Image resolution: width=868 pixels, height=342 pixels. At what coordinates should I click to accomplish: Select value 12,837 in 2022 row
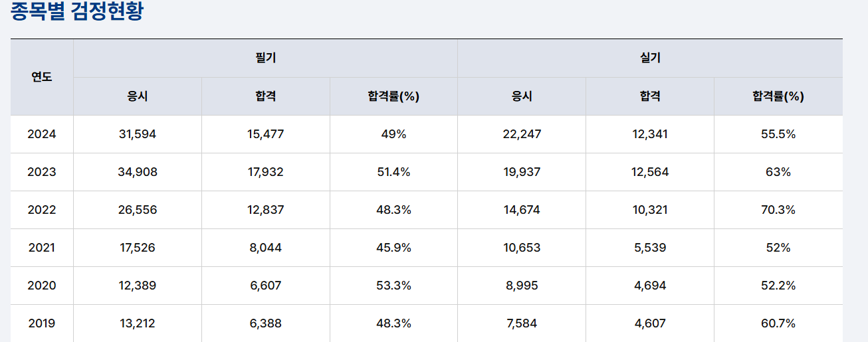(x=266, y=210)
